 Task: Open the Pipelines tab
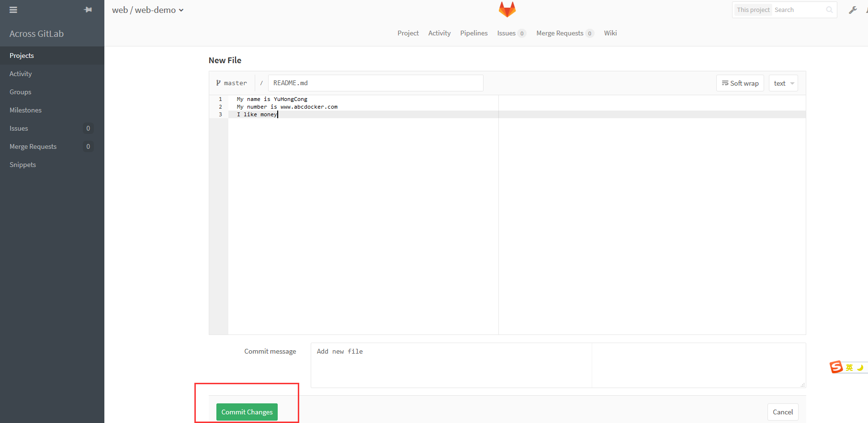click(474, 33)
